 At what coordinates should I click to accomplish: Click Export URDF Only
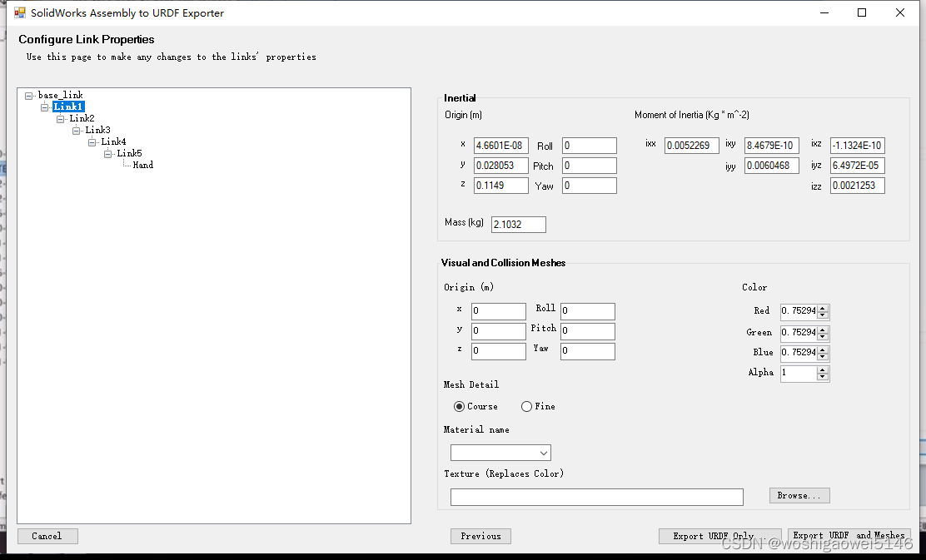pos(719,536)
